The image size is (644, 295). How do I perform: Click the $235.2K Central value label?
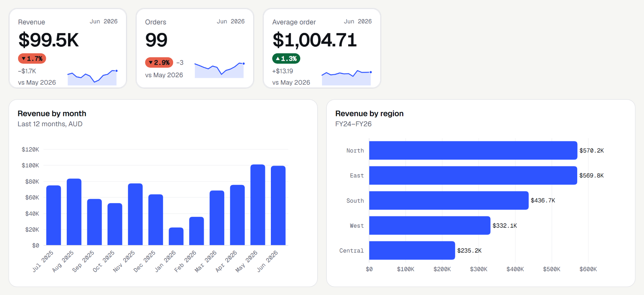pyautogui.click(x=469, y=251)
